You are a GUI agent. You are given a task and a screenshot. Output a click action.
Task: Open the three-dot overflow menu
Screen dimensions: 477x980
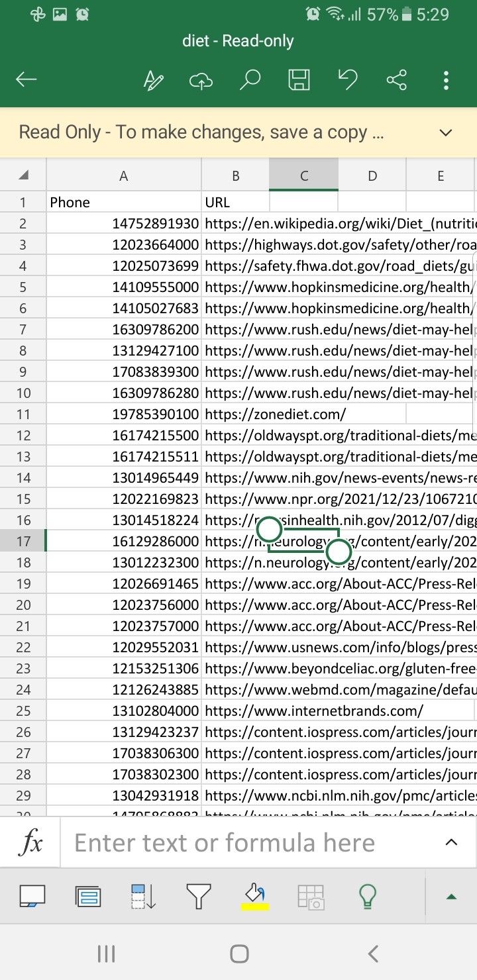[x=446, y=81]
